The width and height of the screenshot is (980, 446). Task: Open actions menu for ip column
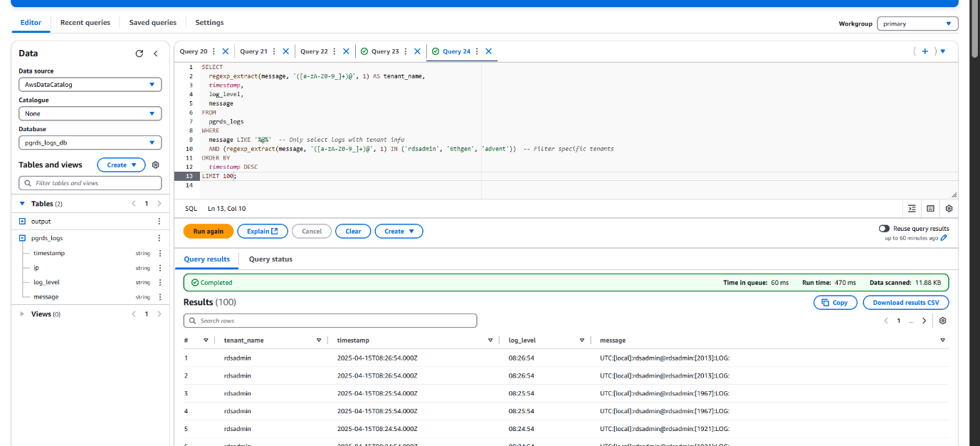[x=159, y=268]
